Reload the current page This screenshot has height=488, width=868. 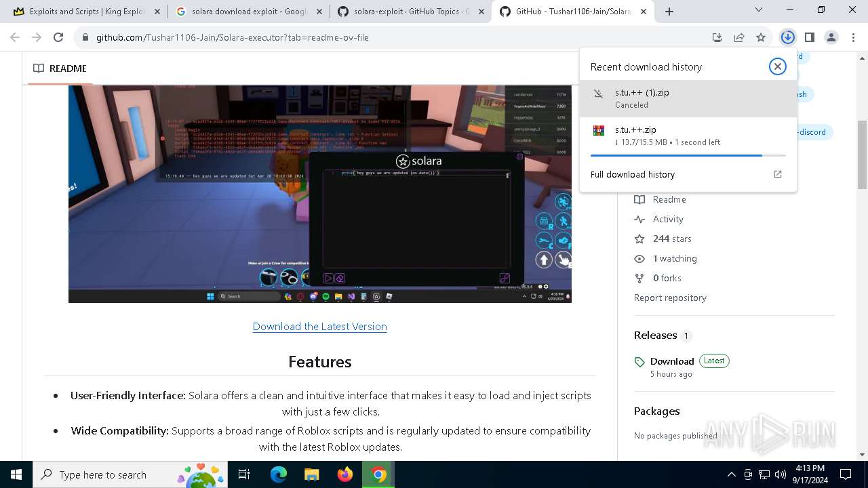coord(58,37)
